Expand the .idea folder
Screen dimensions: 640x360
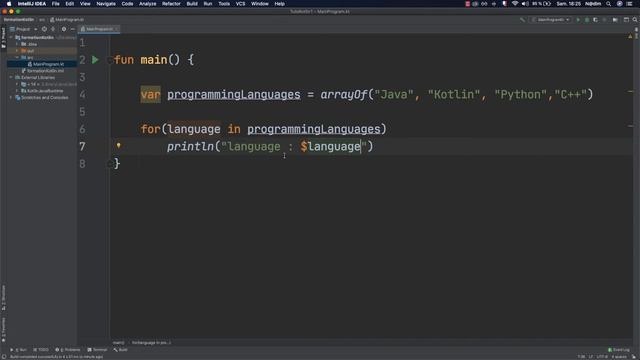coord(17,44)
